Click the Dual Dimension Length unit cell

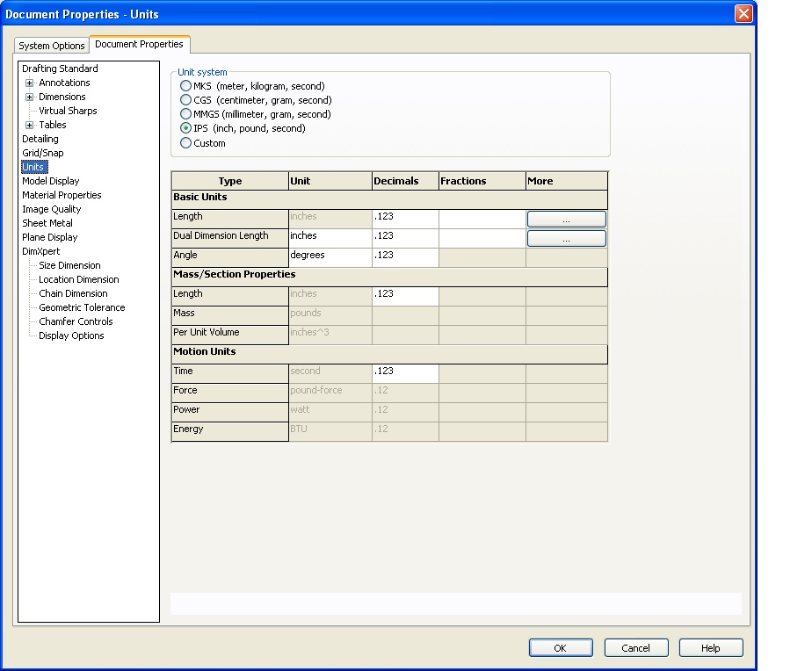pos(330,238)
